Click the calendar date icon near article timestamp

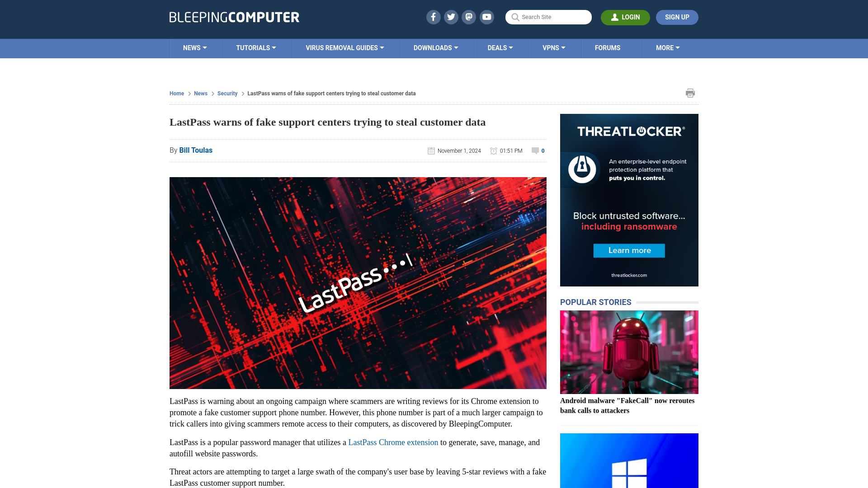click(432, 151)
